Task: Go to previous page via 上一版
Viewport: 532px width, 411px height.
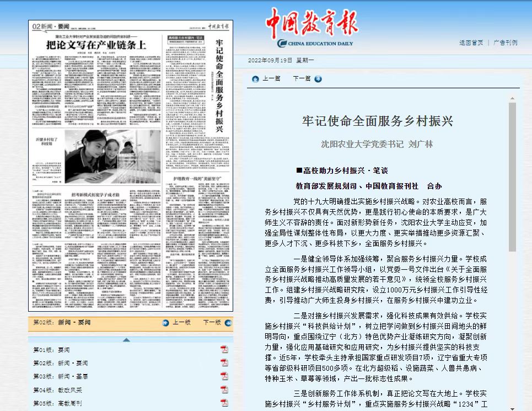Action: coord(181,322)
